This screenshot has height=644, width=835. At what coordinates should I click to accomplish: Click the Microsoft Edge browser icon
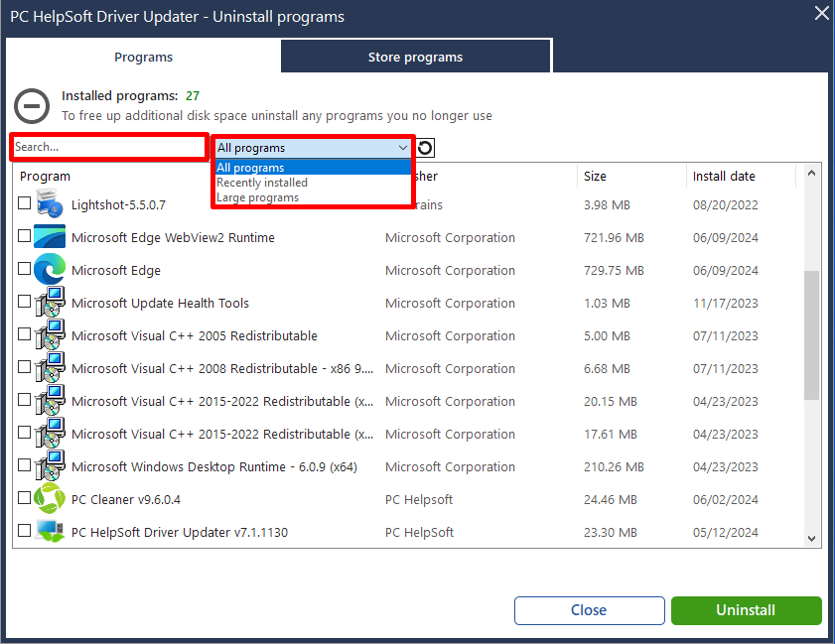[x=49, y=270]
